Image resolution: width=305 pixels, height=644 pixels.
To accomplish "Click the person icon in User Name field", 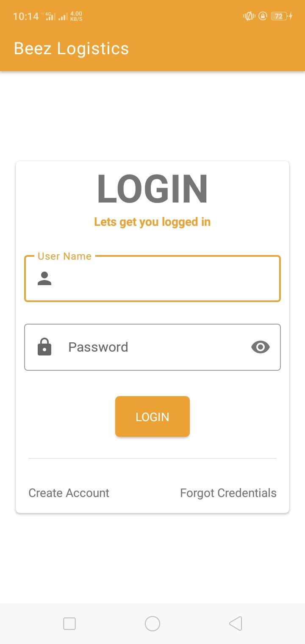I will 44,278.
